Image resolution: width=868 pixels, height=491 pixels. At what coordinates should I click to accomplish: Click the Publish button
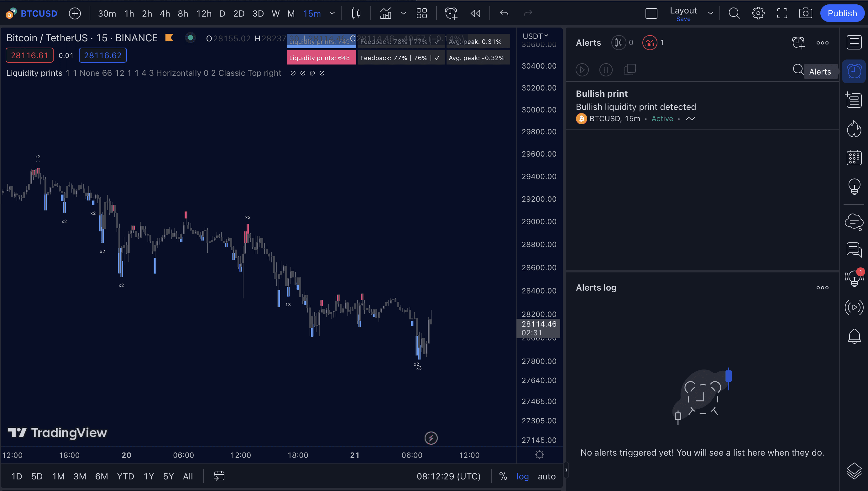(x=842, y=13)
